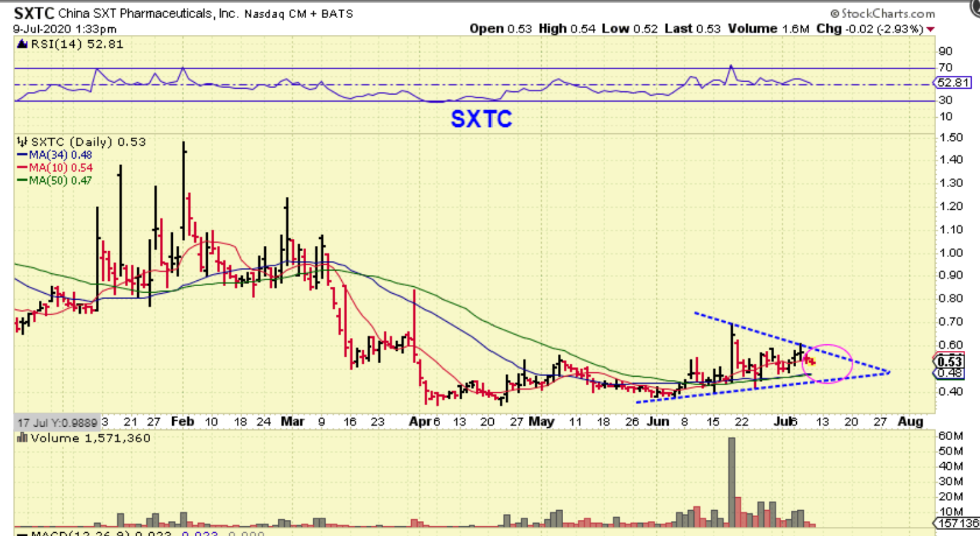Click the RSI indicator icon beside RSI(14)
Viewport: 980px width, 536px height.
click(x=21, y=44)
